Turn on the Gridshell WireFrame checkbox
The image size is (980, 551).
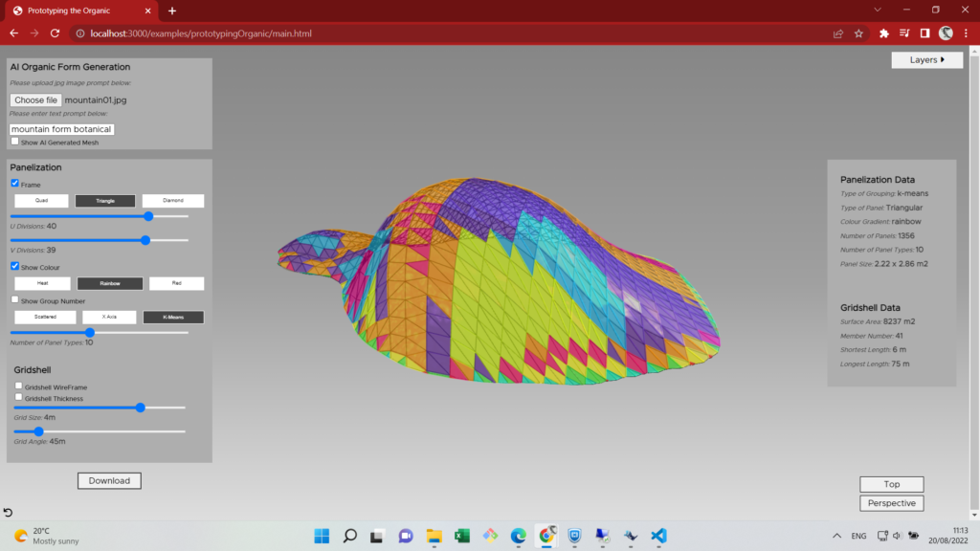tap(19, 386)
